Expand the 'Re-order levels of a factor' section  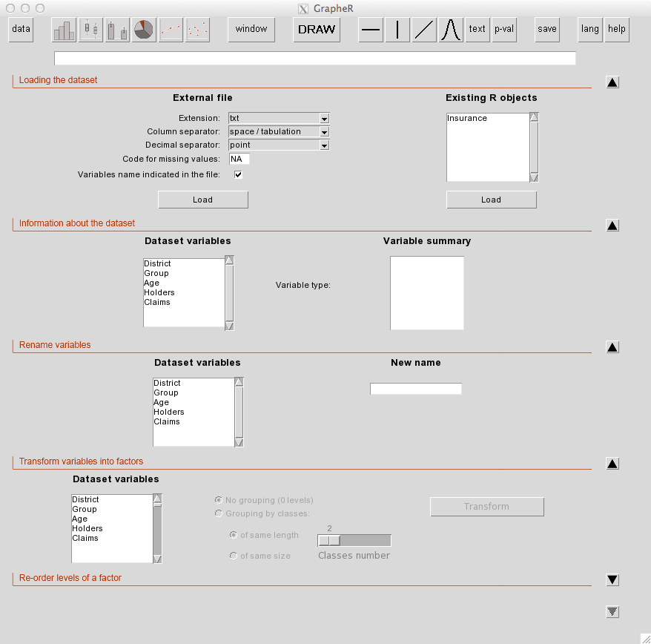[x=612, y=579]
